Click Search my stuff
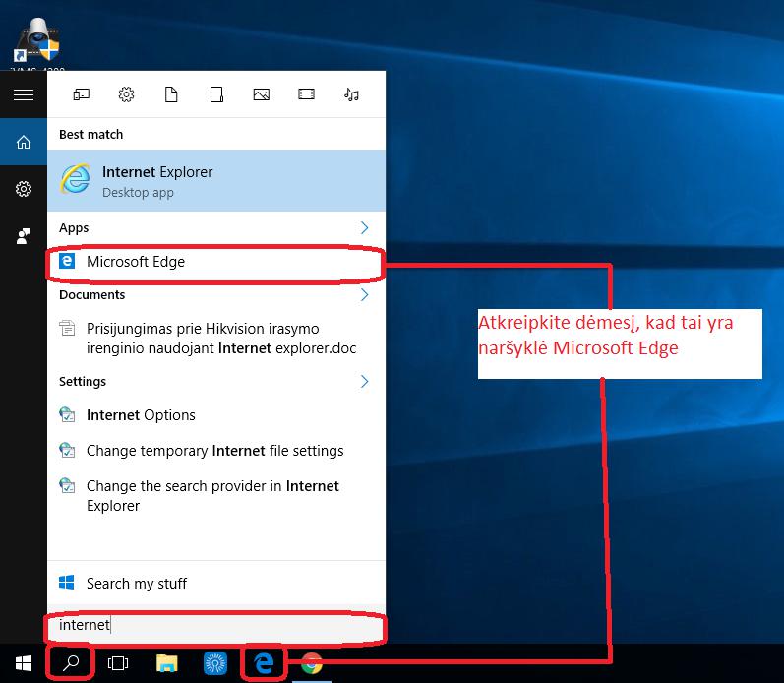Image resolution: width=784 pixels, height=683 pixels. point(216,584)
